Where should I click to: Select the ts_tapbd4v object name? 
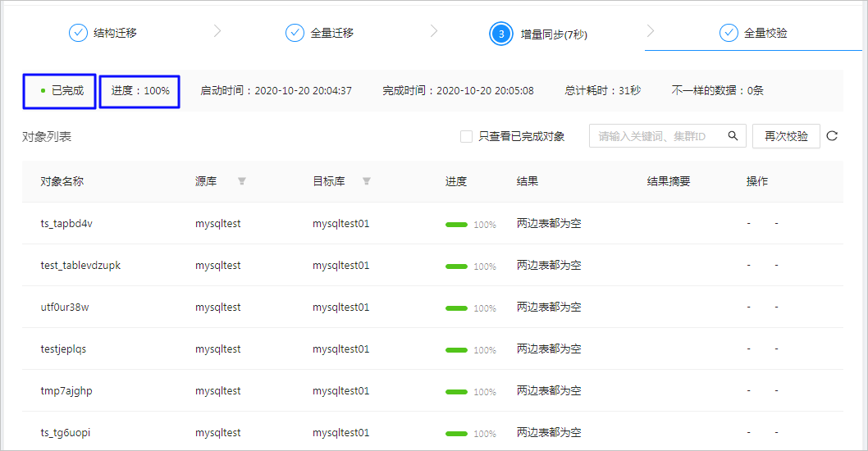pyautogui.click(x=66, y=224)
